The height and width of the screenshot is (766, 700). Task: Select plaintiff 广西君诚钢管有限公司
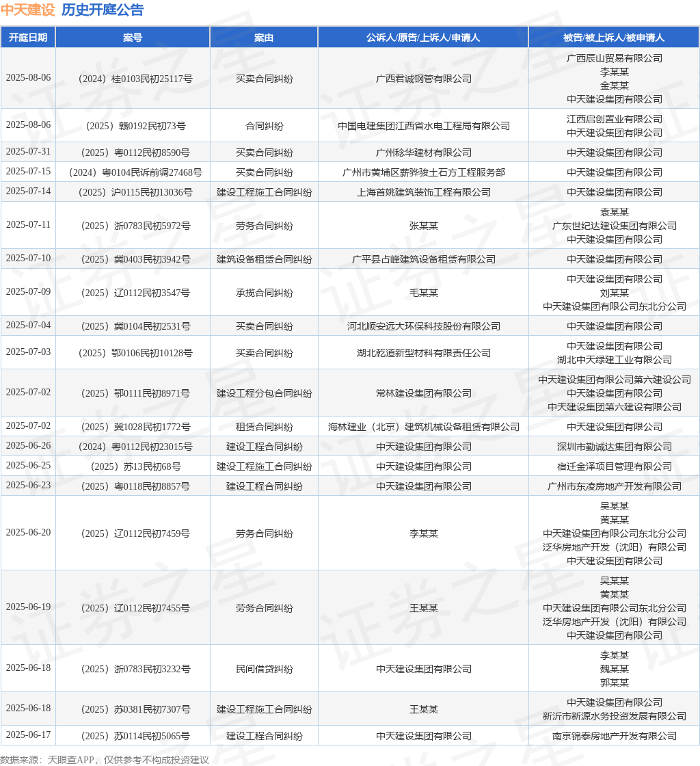click(424, 79)
